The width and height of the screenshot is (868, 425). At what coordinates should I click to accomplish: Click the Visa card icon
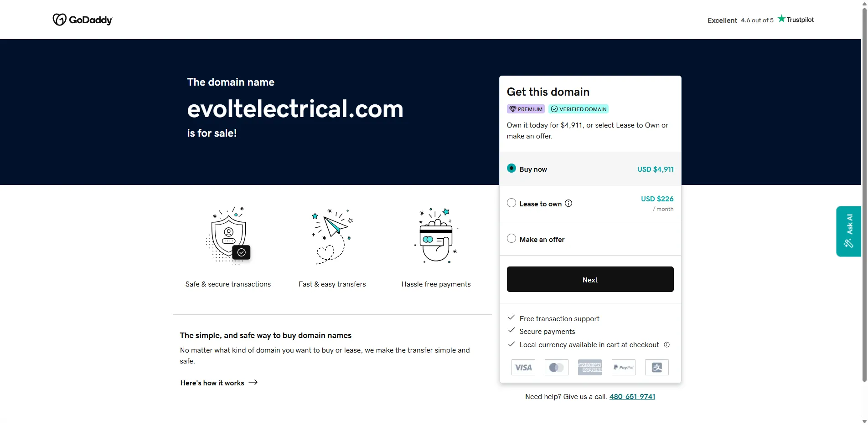(523, 368)
